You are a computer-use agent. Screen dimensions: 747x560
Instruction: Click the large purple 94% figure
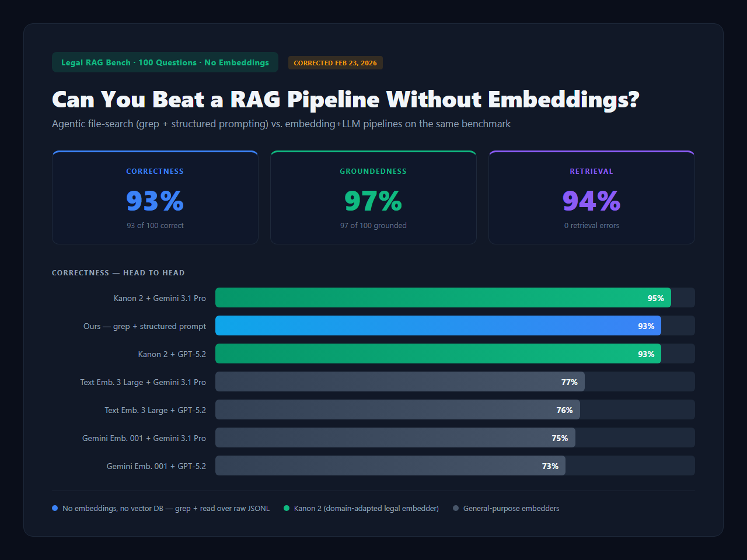click(x=592, y=201)
